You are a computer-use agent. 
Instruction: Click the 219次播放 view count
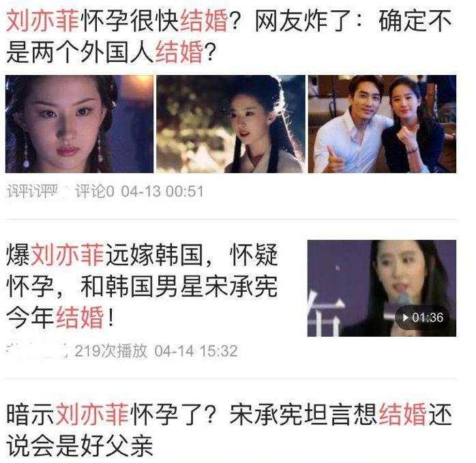110,351
